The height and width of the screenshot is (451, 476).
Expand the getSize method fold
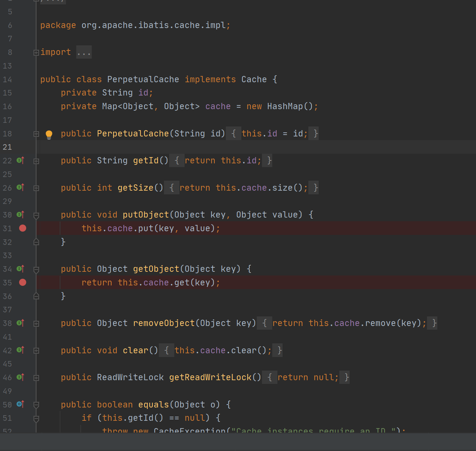click(x=36, y=188)
